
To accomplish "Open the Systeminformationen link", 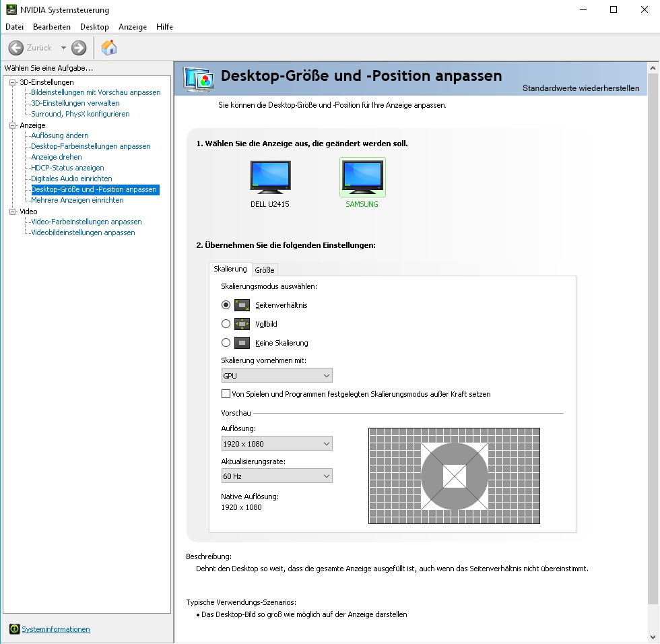I will (56, 629).
